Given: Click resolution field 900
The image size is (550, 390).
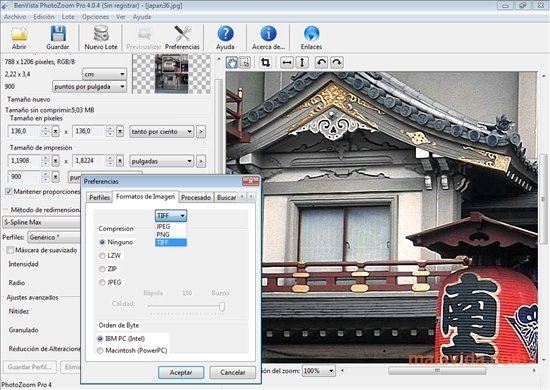Looking at the screenshot, I should click(x=25, y=177).
